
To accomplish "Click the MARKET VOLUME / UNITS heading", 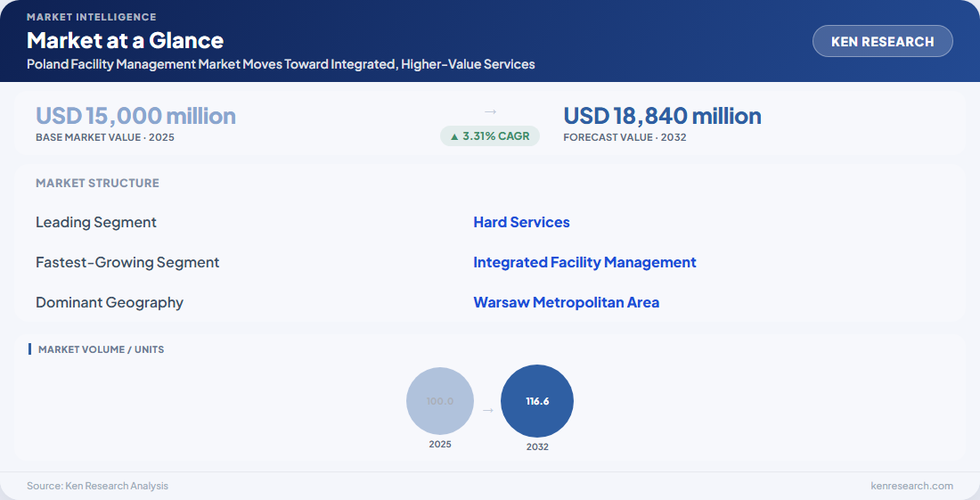I will (x=102, y=349).
